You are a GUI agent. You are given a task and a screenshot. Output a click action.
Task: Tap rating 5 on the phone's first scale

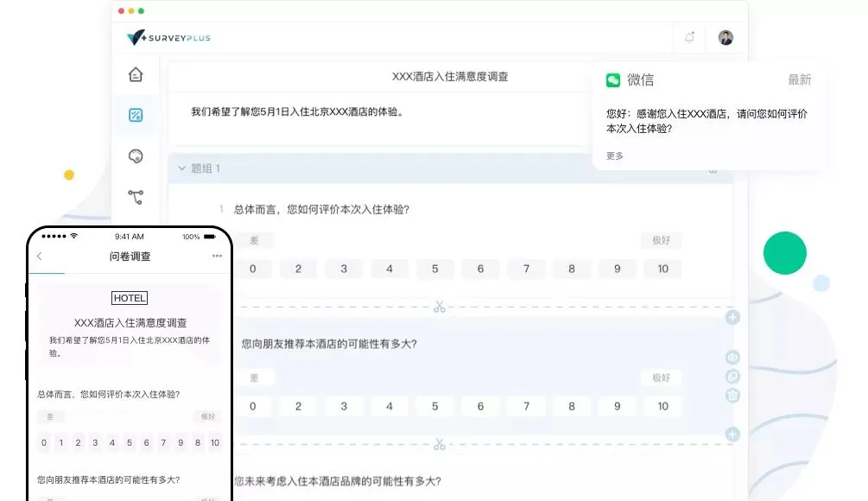click(x=129, y=442)
